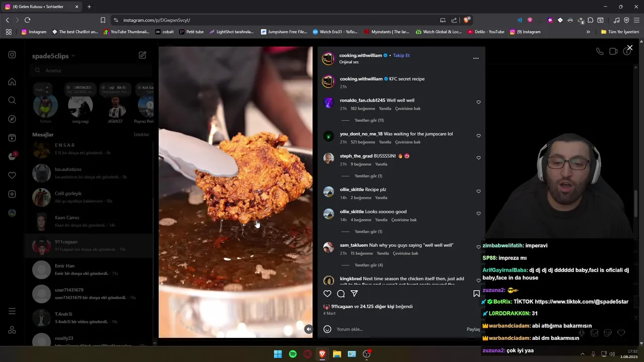Show more bookmarks with double chevron

pos(588,32)
